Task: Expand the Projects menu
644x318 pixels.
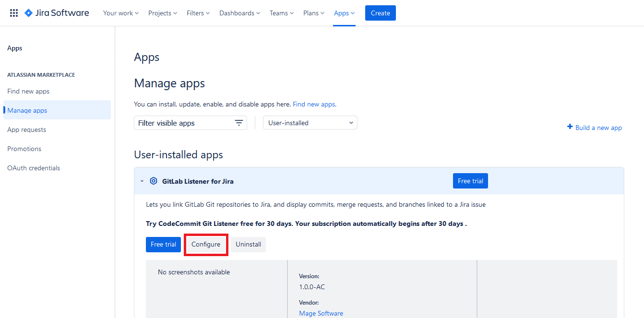Action: coord(163,13)
